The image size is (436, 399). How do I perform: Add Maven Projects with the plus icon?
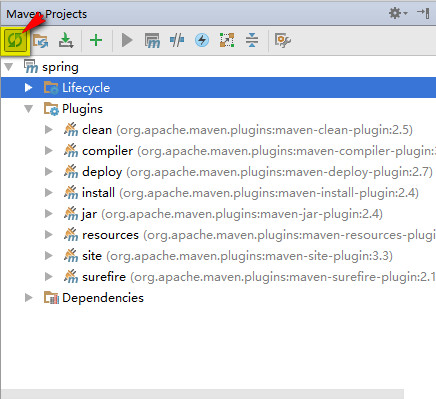tap(96, 40)
